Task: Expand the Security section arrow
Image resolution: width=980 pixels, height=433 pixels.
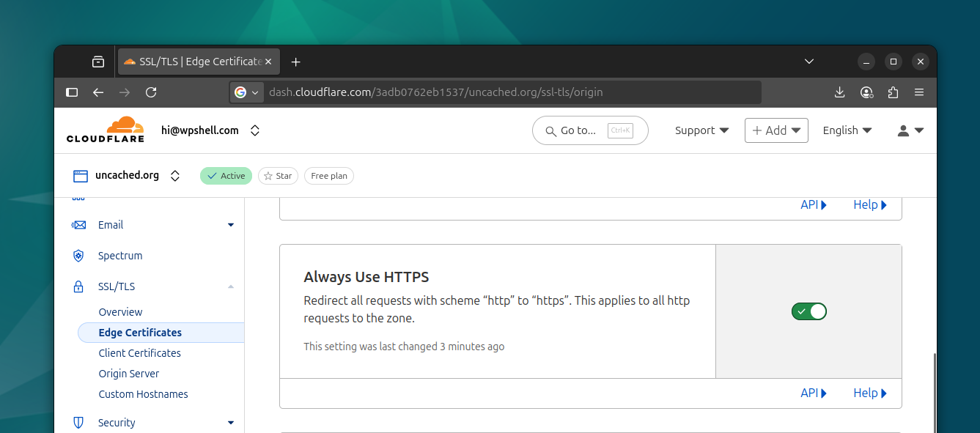Action: click(231, 423)
